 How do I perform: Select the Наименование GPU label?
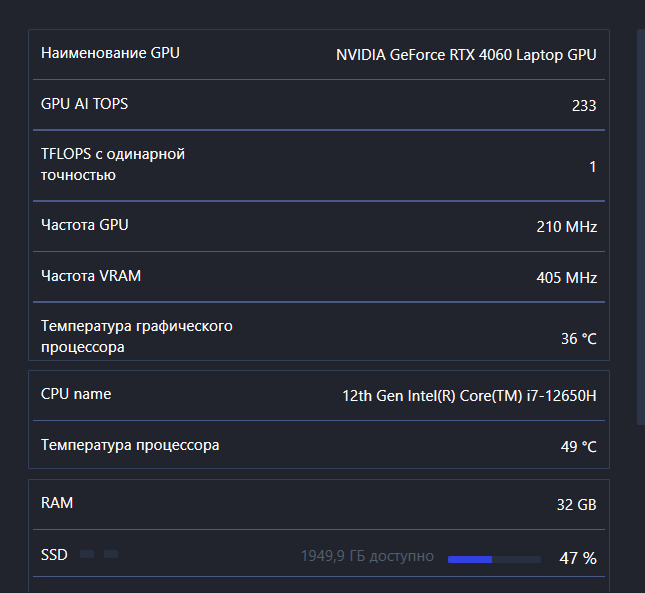tap(110, 53)
